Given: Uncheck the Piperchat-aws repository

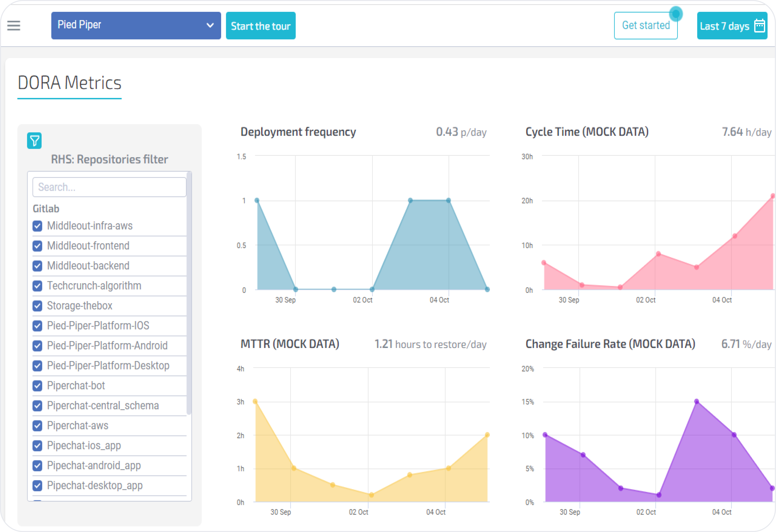Looking at the screenshot, I should click(x=37, y=426).
